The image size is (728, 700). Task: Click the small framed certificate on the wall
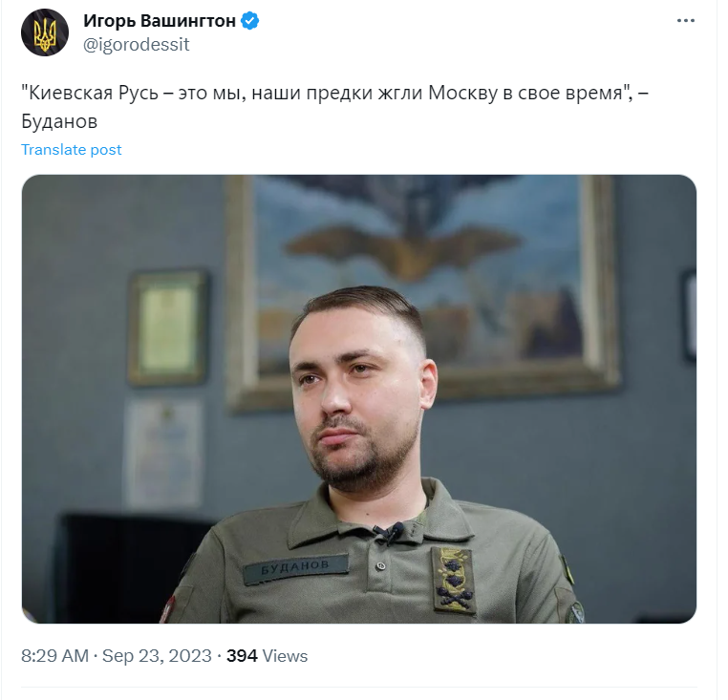(167, 329)
